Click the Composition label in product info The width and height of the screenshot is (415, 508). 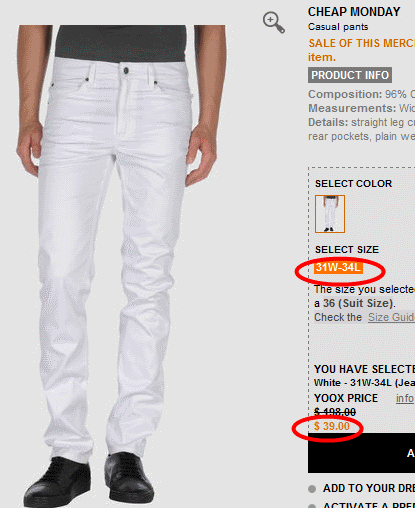point(345,94)
